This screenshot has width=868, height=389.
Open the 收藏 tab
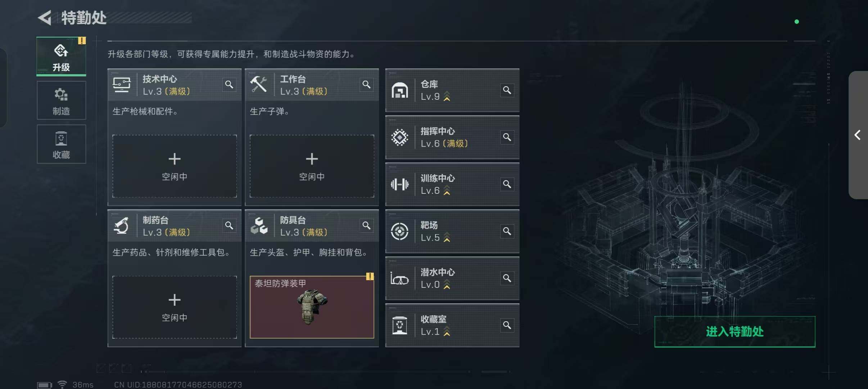61,144
